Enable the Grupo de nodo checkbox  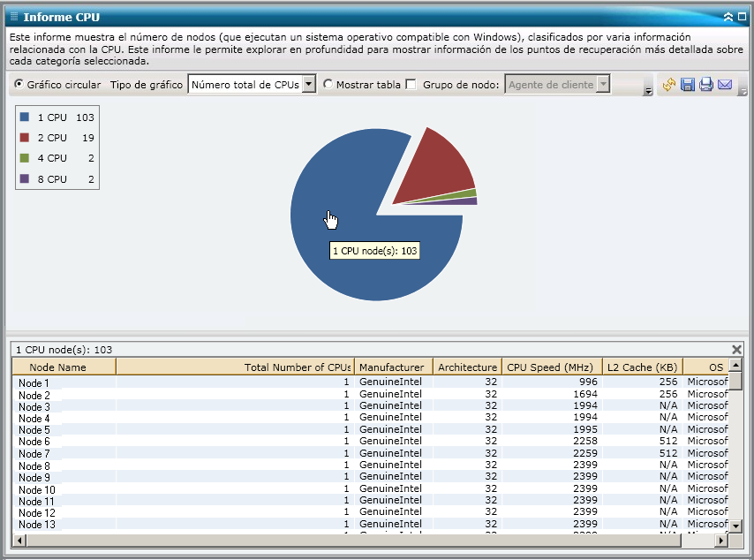pyautogui.click(x=410, y=85)
